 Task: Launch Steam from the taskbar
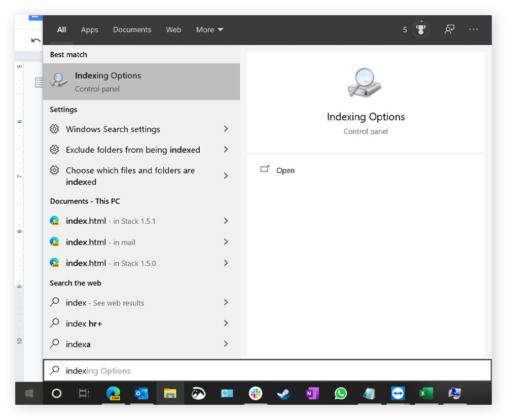(284, 394)
